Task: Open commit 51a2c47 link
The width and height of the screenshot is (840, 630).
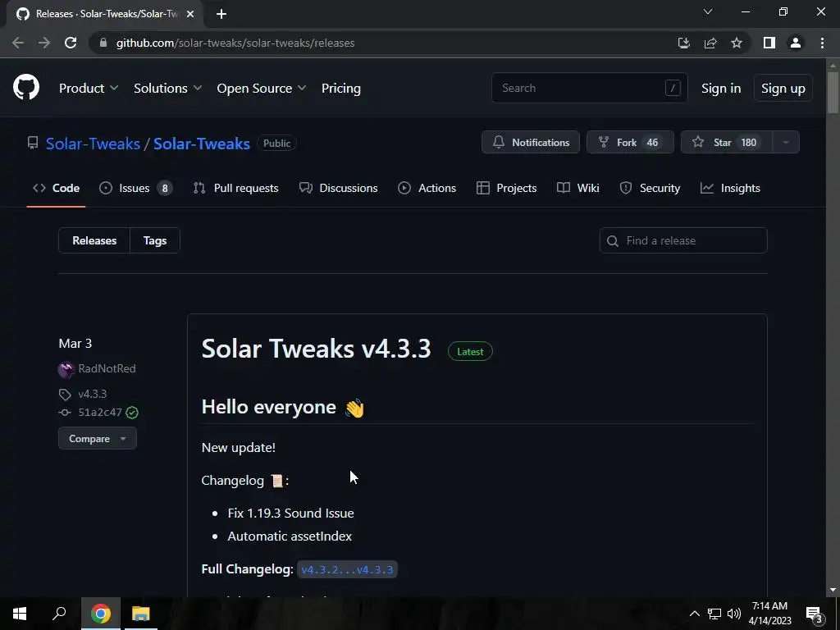Action: 99,413
